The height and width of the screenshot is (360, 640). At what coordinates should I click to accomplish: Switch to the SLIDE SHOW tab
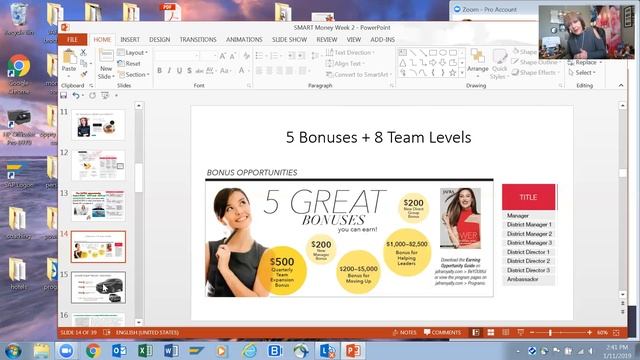(289, 40)
